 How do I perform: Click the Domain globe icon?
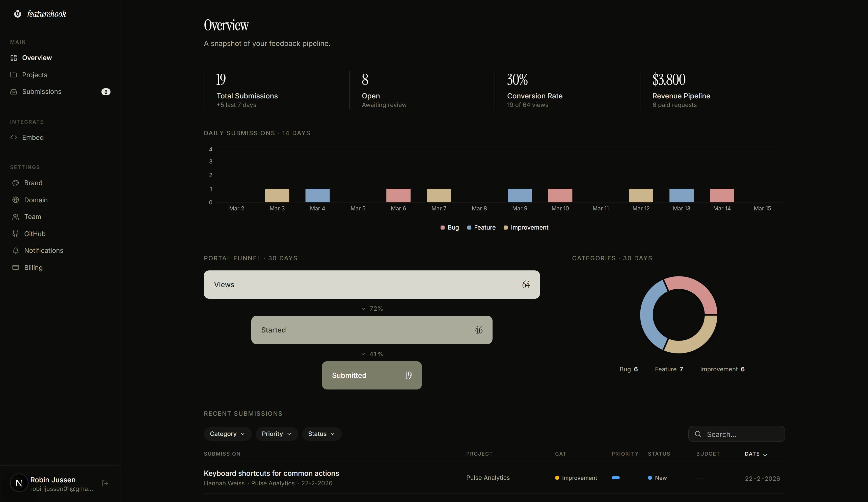click(15, 200)
